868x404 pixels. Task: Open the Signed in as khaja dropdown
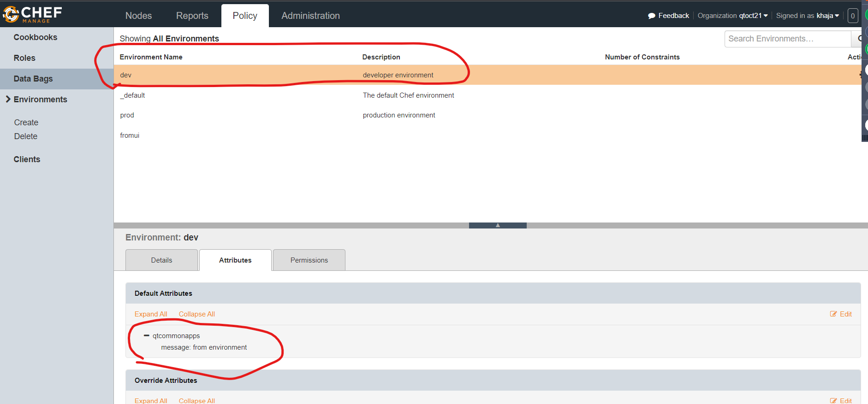tap(807, 16)
